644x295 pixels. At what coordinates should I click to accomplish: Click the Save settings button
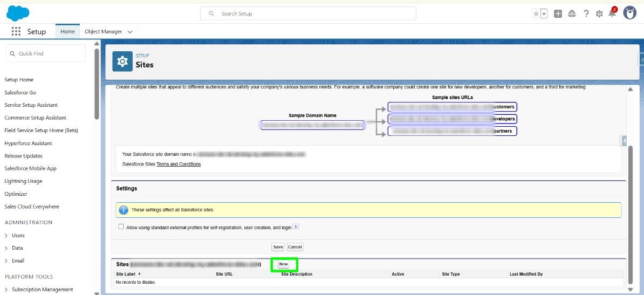[278, 247]
